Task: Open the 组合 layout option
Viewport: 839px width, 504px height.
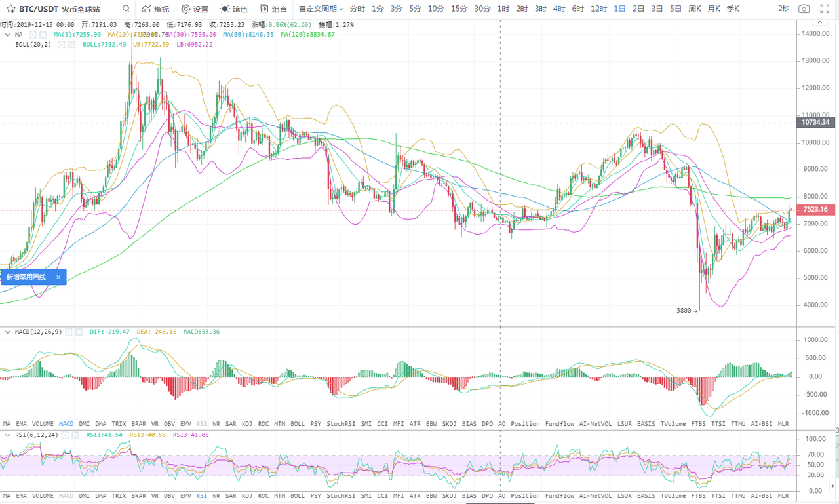Action: 273,9
